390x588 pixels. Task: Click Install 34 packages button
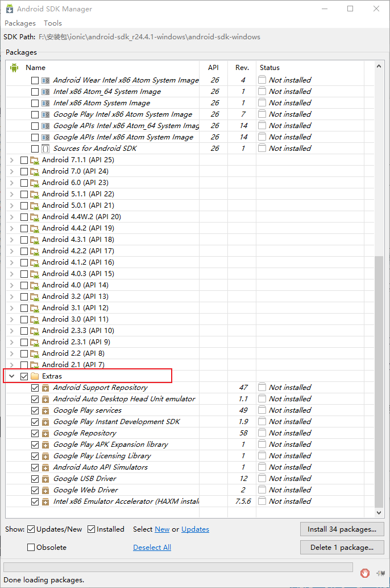click(x=342, y=529)
